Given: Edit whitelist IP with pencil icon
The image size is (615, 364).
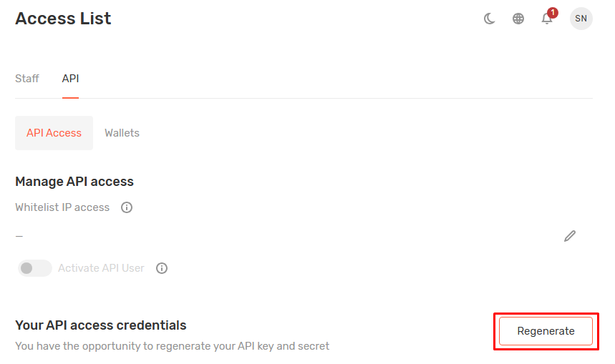Looking at the screenshot, I should click(x=570, y=236).
